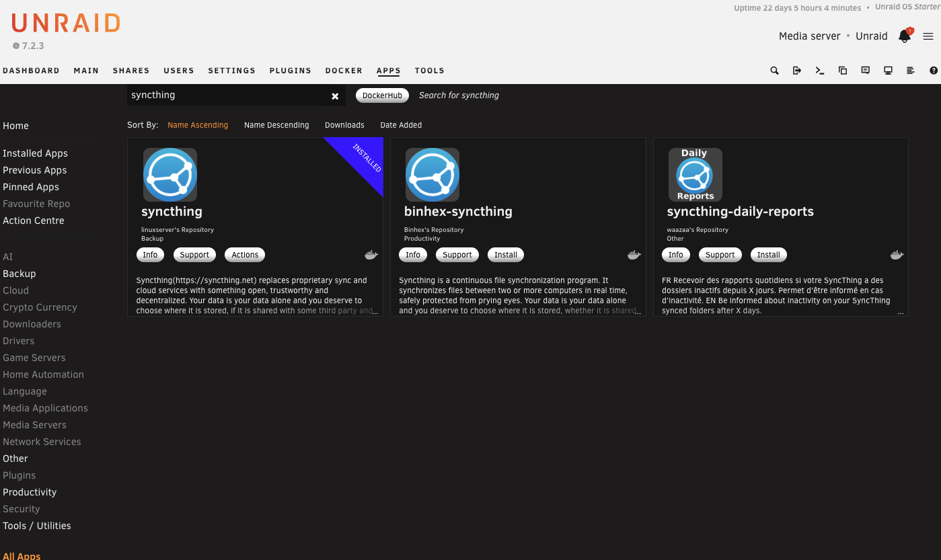Image resolution: width=941 pixels, height=560 pixels.
Task: Clear the syncthing search with X
Action: 335,96
